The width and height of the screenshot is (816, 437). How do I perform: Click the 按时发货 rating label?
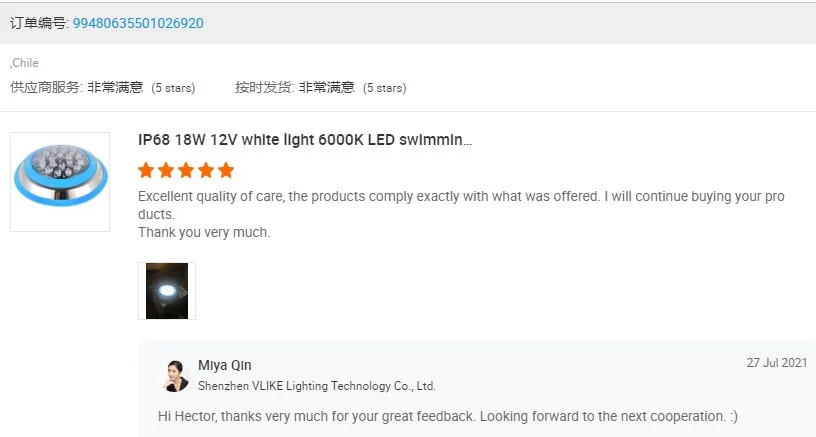[x=264, y=88]
